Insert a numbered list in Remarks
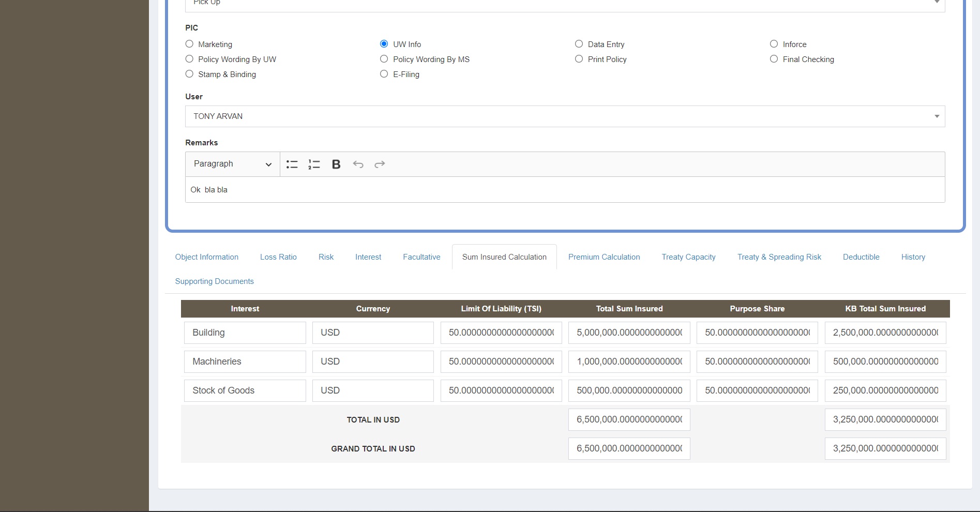Viewport: 980px width, 512px height. tap(314, 164)
